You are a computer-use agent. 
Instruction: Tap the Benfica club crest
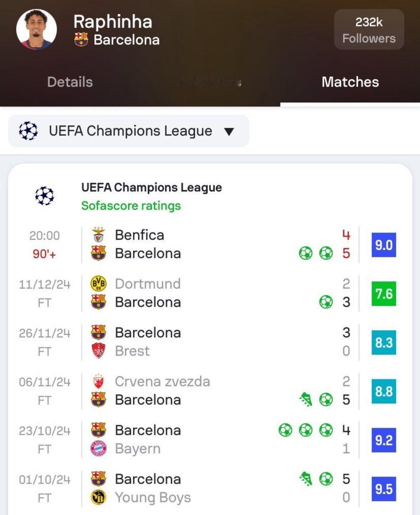coord(98,235)
